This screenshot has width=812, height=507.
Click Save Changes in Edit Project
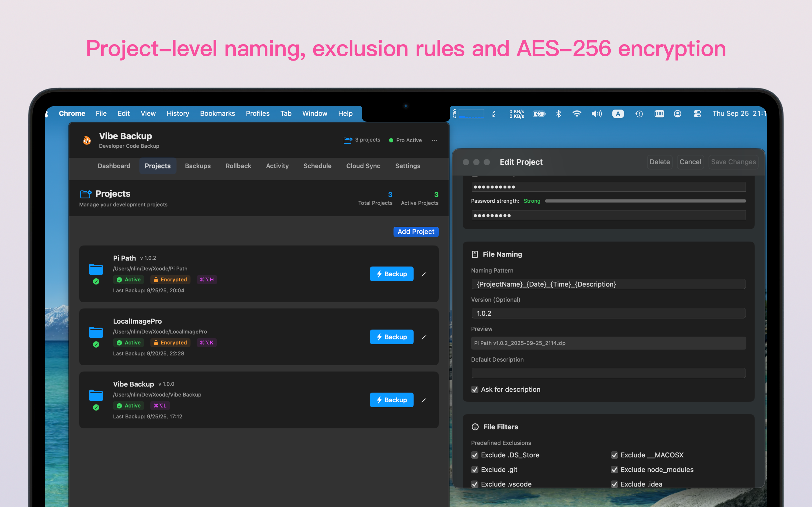[x=733, y=162]
